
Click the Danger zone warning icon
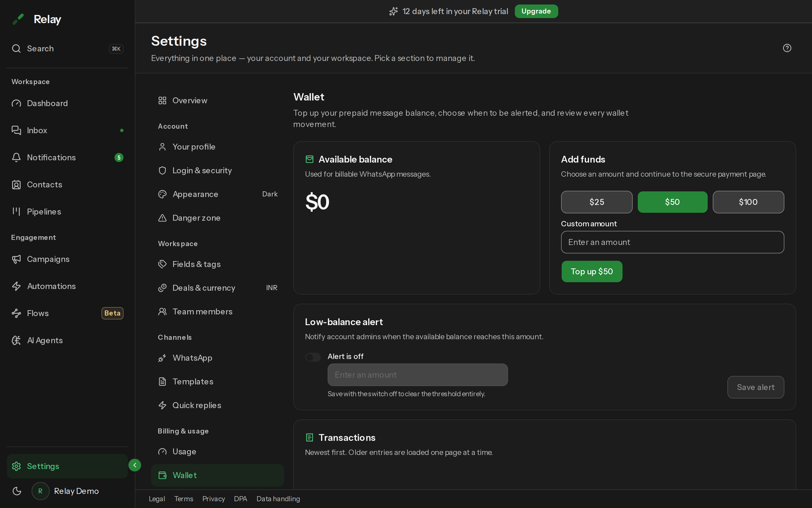coord(162,218)
